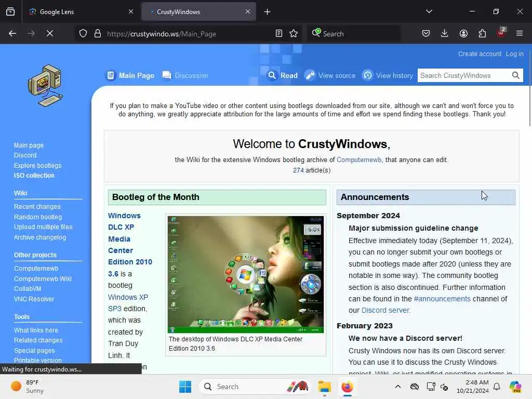
Task: Open VNC Resolver link
Action: pyautogui.click(x=34, y=299)
